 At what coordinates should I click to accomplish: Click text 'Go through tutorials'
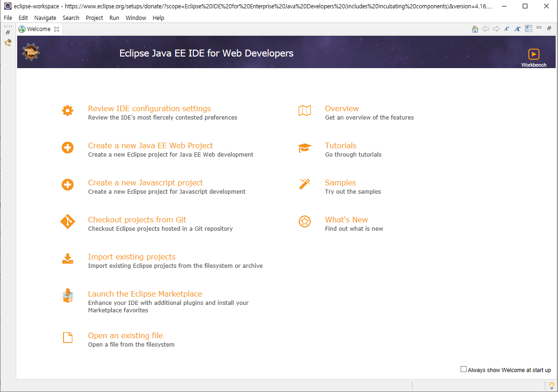click(353, 155)
